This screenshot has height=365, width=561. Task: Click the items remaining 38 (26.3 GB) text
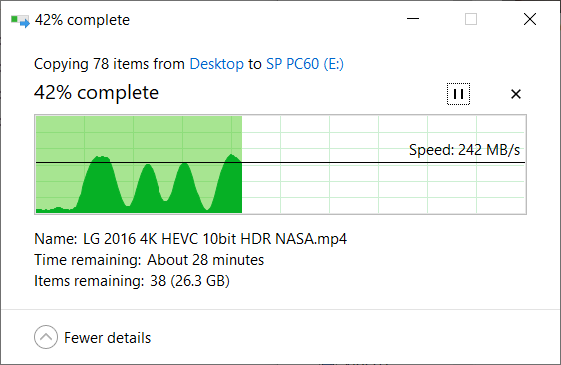tap(190, 281)
